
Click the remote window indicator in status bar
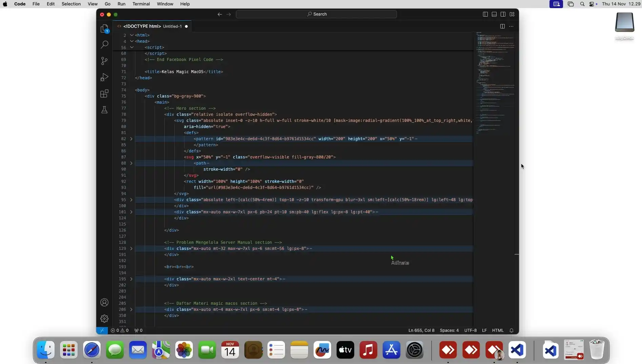coord(102,330)
